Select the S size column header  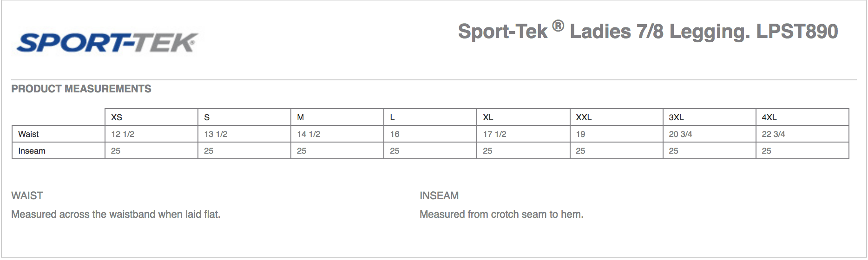(x=207, y=117)
